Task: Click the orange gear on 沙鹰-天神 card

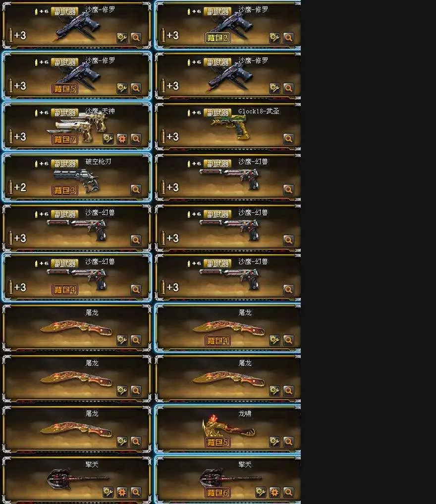Action: point(122,139)
